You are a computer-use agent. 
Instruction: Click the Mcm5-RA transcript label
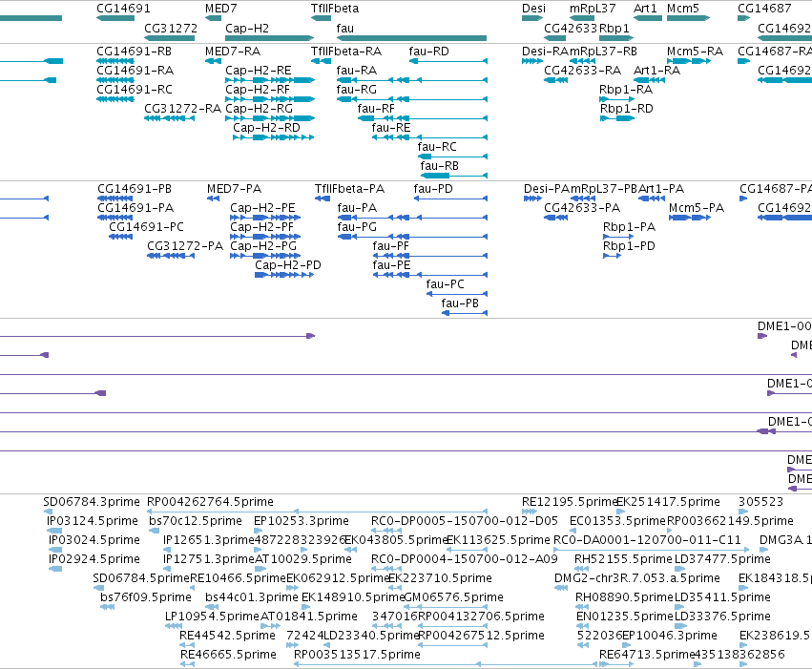695,52
